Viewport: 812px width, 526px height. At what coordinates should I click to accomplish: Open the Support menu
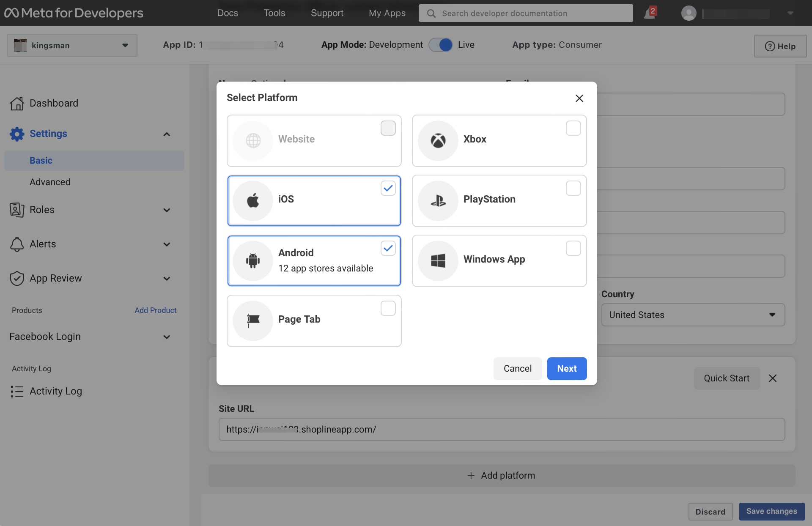(x=327, y=13)
